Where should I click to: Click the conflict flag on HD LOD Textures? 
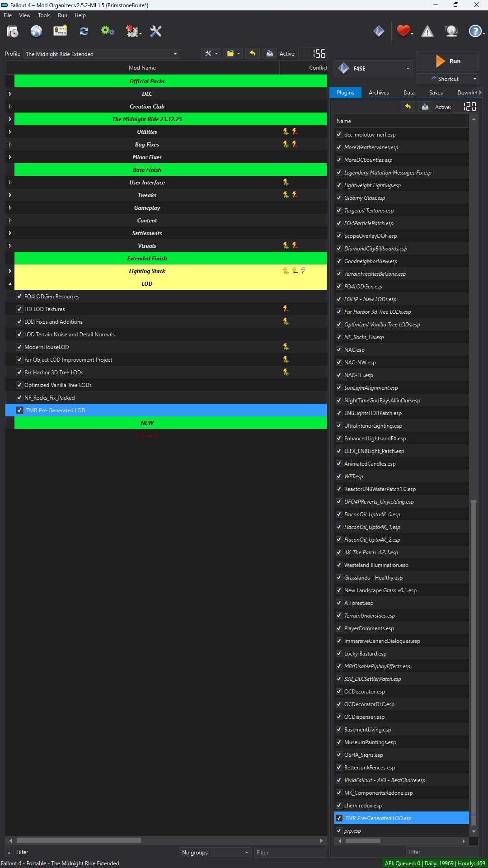click(286, 309)
